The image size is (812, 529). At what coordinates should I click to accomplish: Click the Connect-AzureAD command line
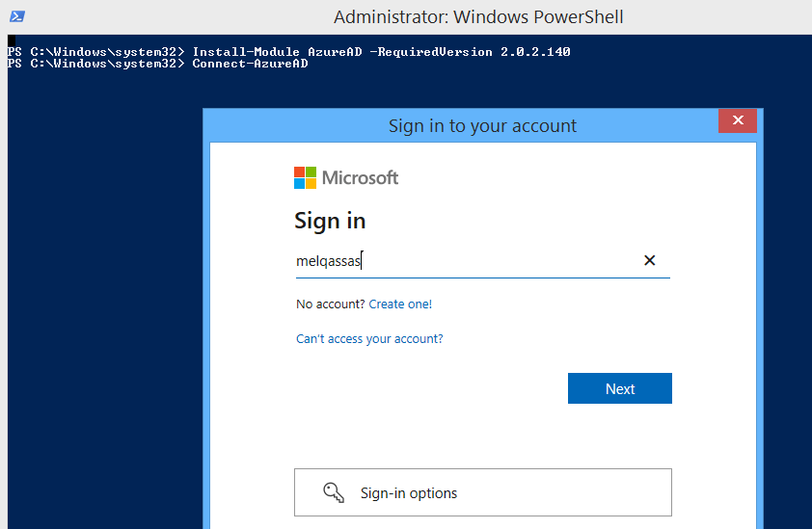click(158, 64)
